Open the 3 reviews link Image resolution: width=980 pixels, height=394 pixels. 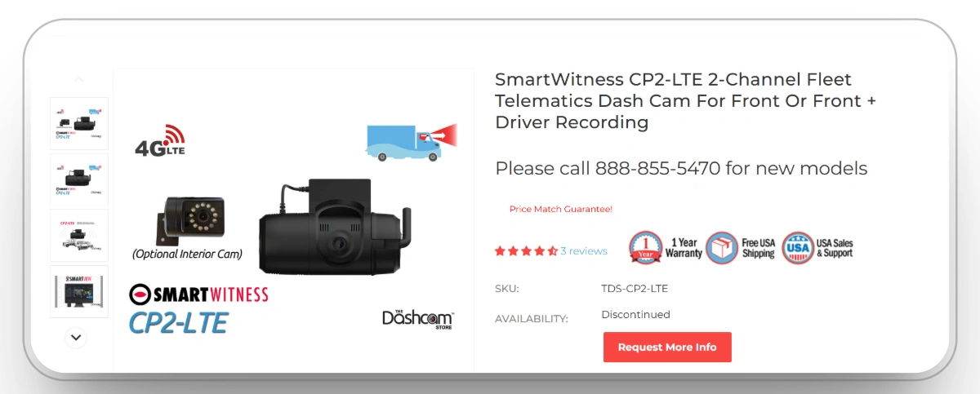pyautogui.click(x=584, y=251)
